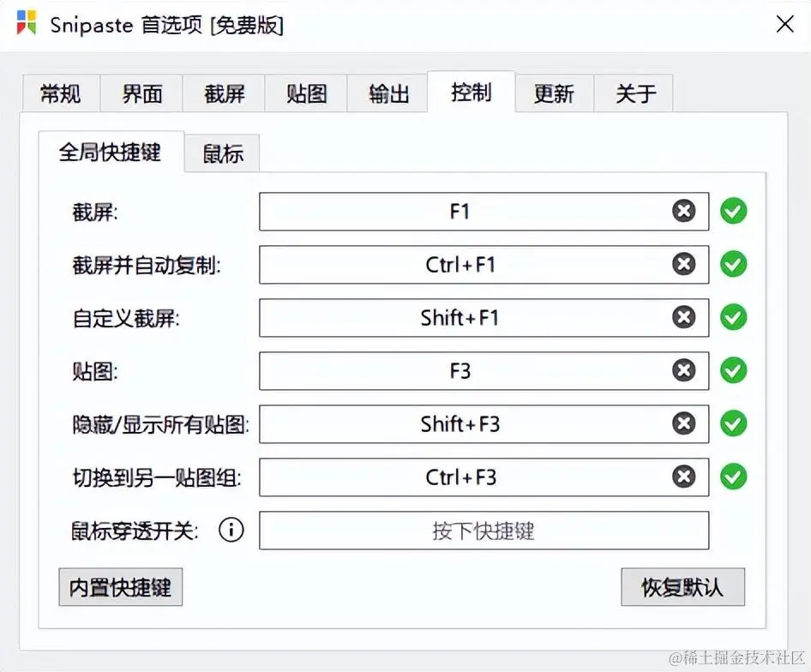This screenshot has height=672, width=811.
Task: Clear the Ctrl+F1 shortcut for 截屏并自动复制
Action: (x=684, y=264)
